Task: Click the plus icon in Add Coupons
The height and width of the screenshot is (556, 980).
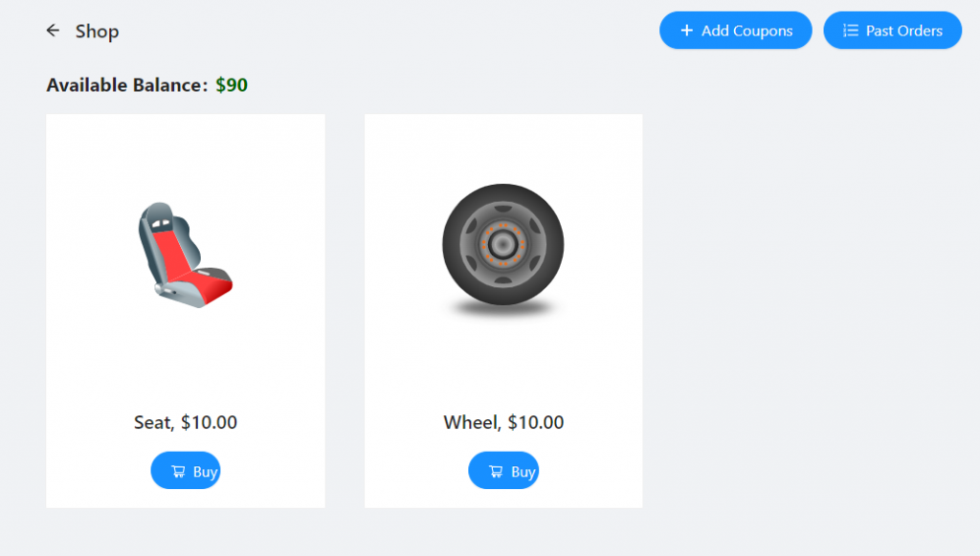Action: pyautogui.click(x=686, y=31)
